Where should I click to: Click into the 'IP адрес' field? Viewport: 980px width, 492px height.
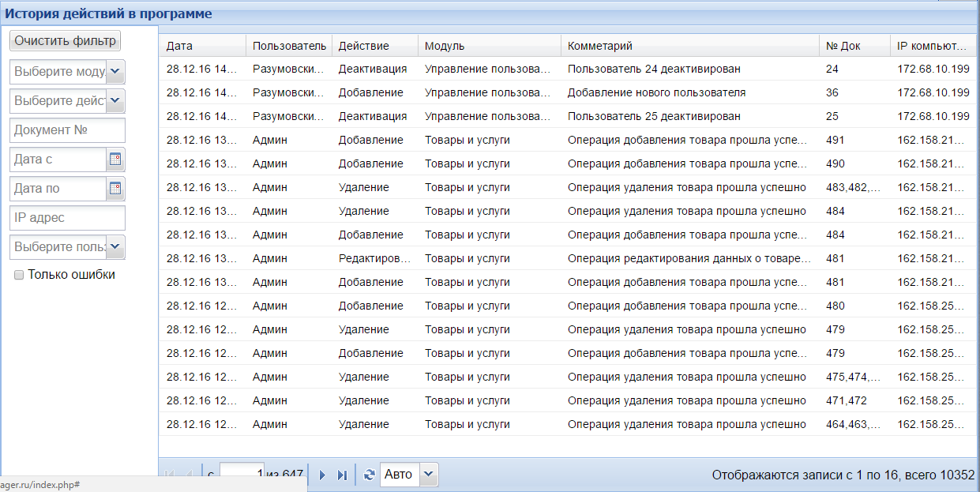click(67, 218)
